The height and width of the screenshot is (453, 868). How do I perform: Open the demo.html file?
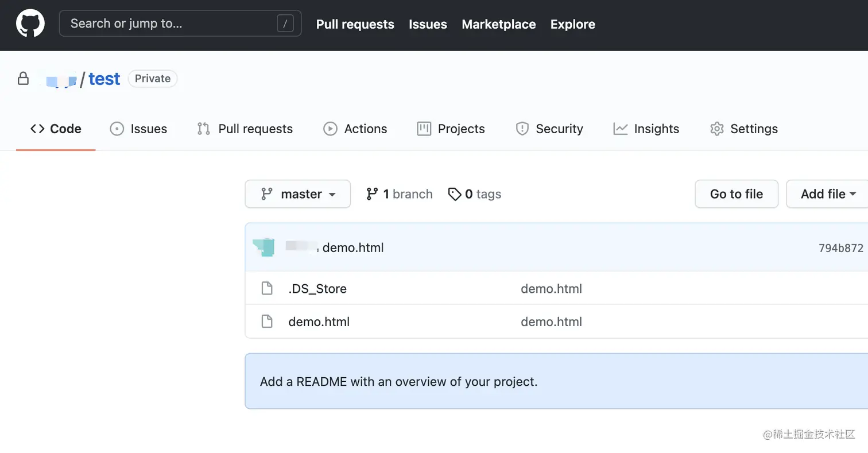(x=319, y=322)
